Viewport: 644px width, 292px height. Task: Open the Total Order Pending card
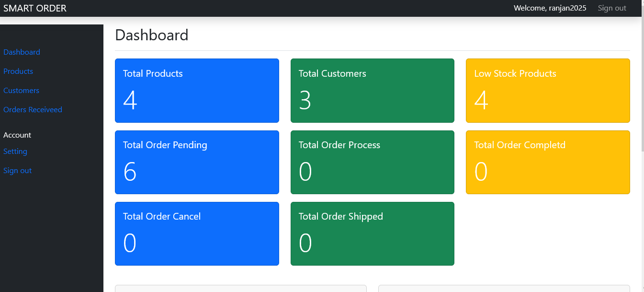click(x=197, y=162)
